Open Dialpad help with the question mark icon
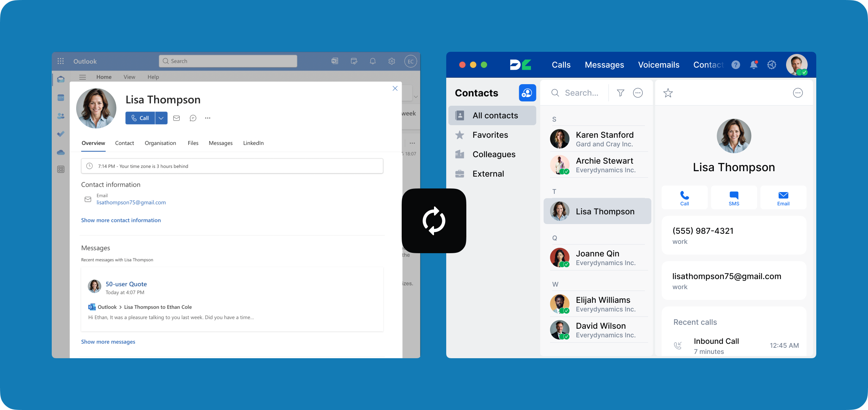This screenshot has height=410, width=868. pos(736,65)
